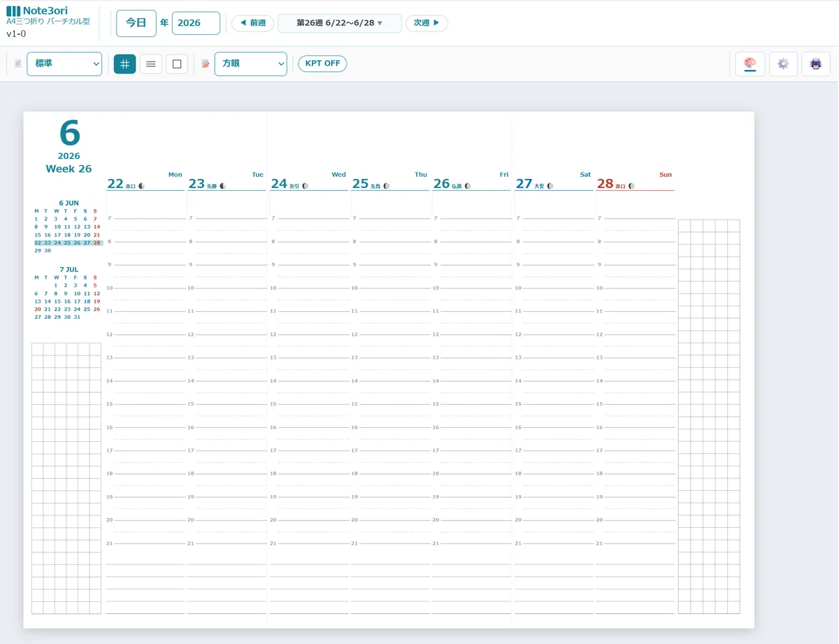Screen dimensions: 839x644
Task: Click the right-side grid memo area
Action: tap(709, 417)
